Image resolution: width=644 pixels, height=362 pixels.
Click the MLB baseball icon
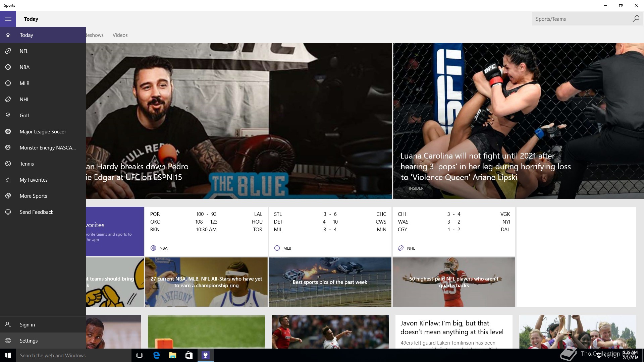[x=8, y=83]
